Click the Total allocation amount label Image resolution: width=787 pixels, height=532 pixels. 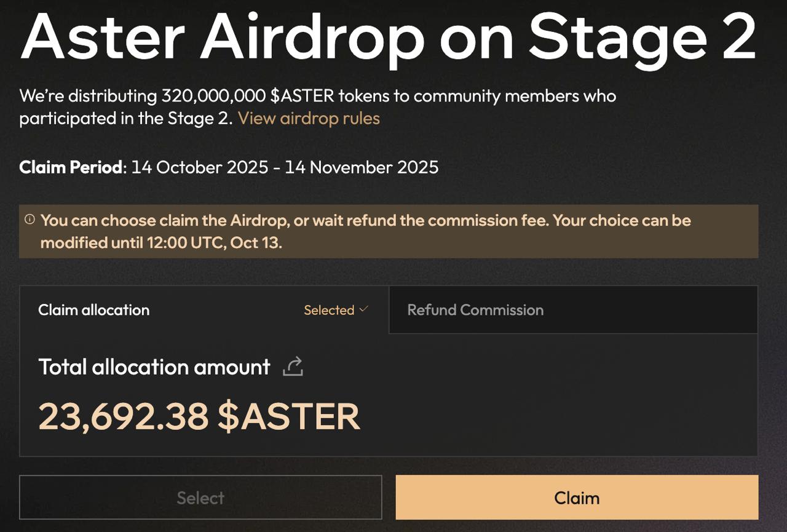pyautogui.click(x=154, y=367)
